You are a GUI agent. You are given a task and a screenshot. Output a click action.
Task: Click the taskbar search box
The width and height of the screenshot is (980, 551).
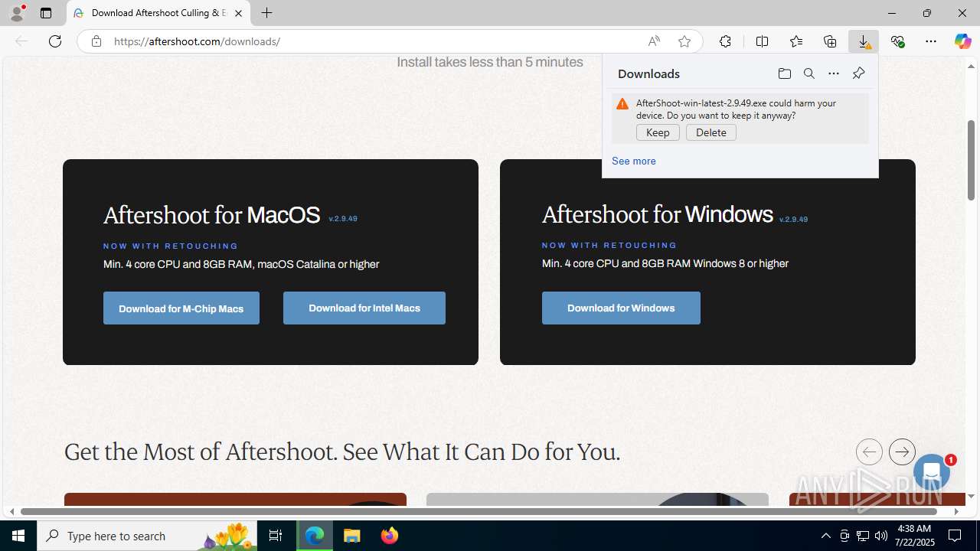click(x=148, y=536)
